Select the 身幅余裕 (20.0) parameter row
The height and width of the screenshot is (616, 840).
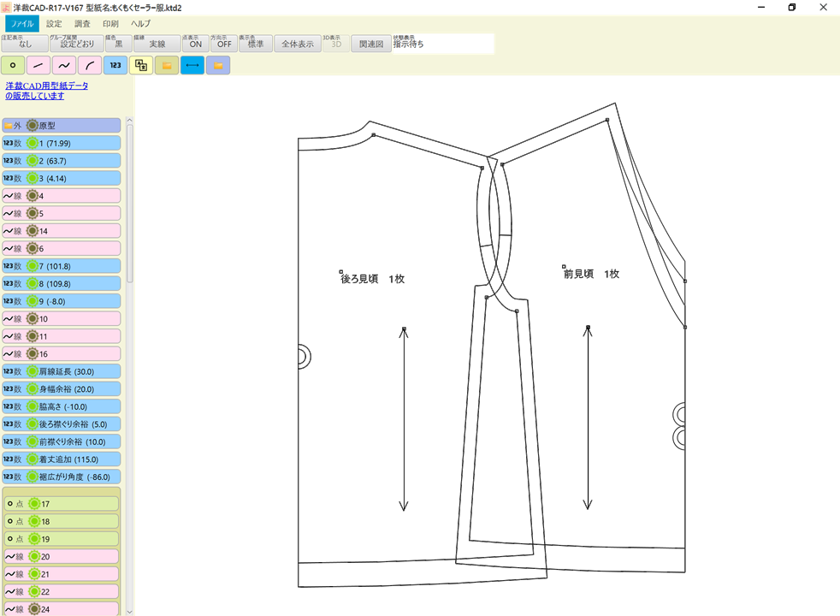click(61, 389)
